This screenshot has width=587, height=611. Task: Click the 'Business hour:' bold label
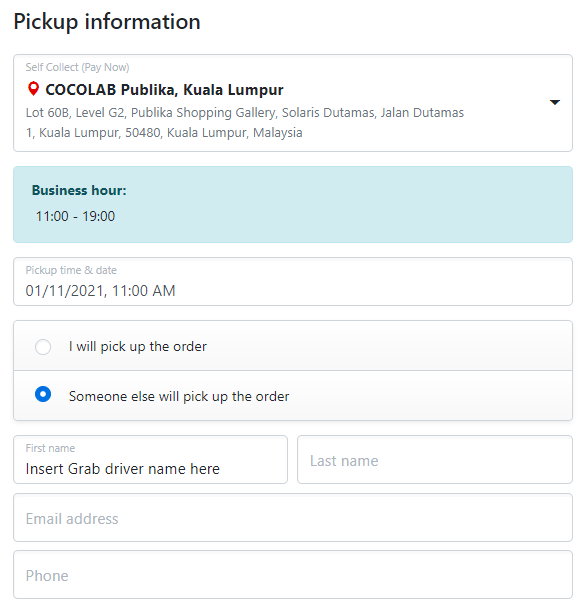point(79,190)
